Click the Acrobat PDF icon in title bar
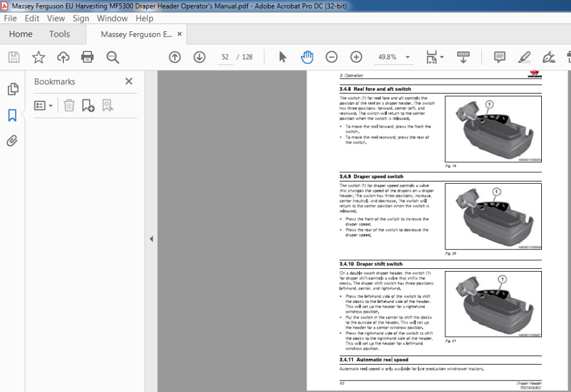 (5, 6)
